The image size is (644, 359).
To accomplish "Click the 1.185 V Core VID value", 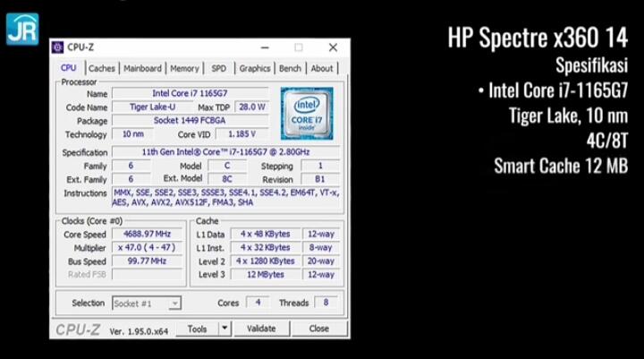I will click(x=241, y=134).
